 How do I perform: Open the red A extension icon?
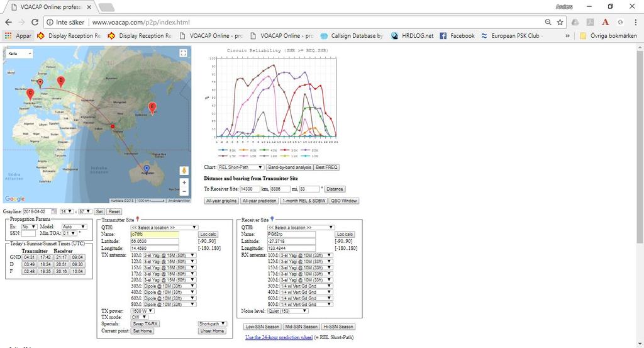pos(605,22)
